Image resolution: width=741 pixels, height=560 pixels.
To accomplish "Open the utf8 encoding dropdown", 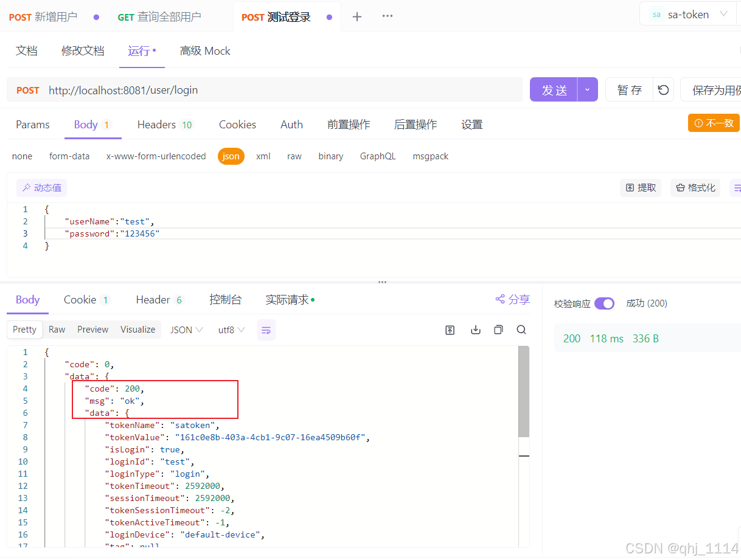I will tap(231, 330).
